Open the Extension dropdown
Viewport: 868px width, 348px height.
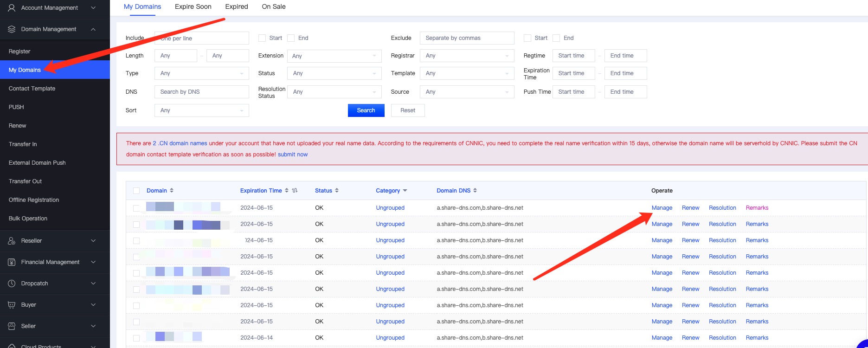(x=334, y=56)
